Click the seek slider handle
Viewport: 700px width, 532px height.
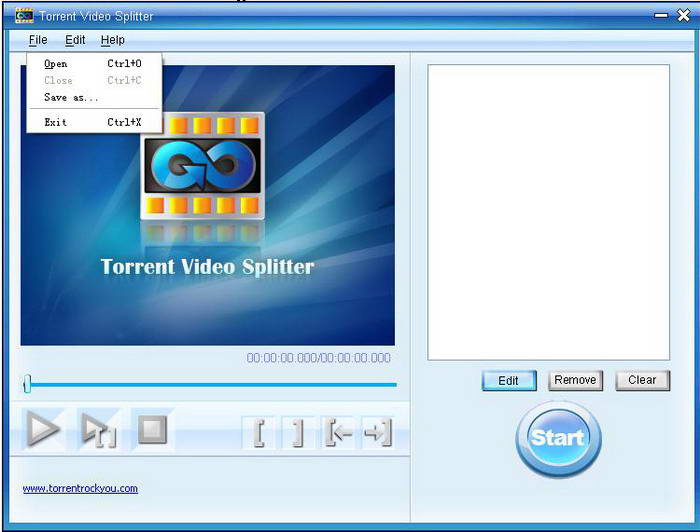pos(27,384)
